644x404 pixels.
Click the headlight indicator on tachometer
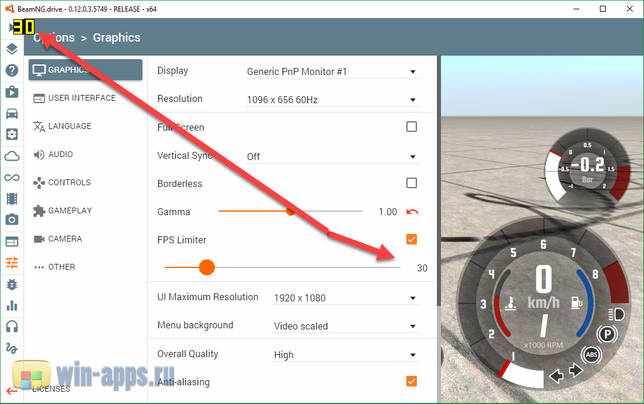coord(616,314)
